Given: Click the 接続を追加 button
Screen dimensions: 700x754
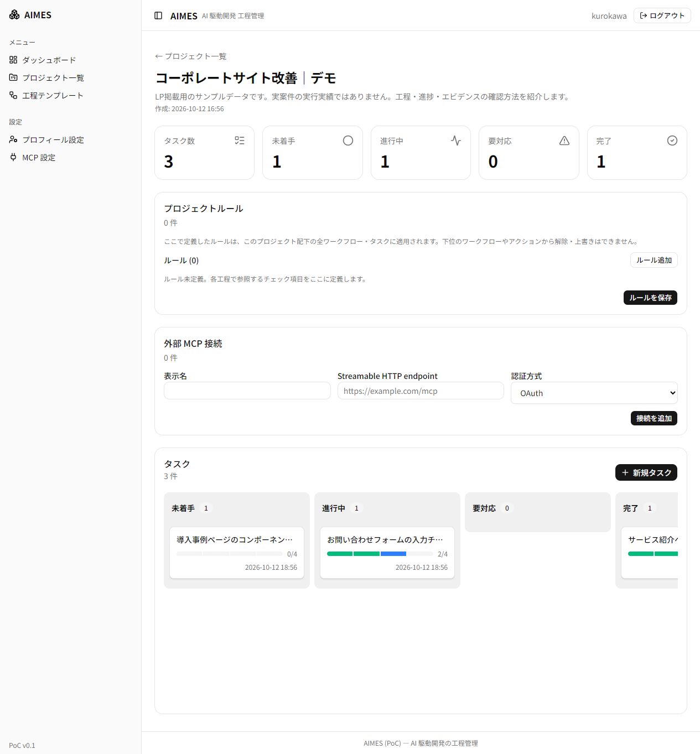Looking at the screenshot, I should click(x=654, y=418).
